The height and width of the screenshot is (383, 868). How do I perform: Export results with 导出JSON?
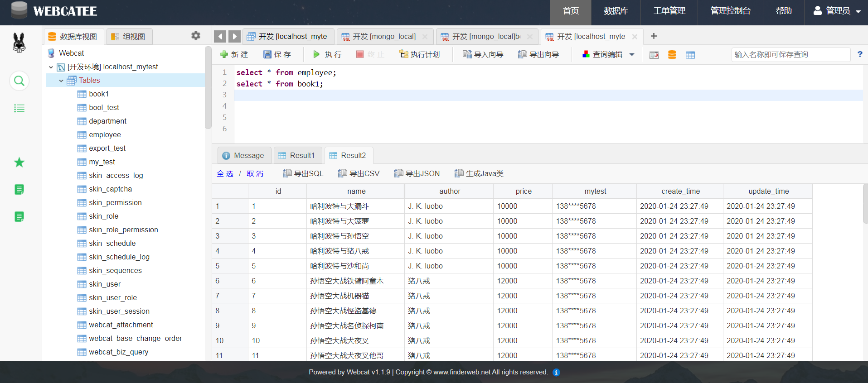pos(417,173)
